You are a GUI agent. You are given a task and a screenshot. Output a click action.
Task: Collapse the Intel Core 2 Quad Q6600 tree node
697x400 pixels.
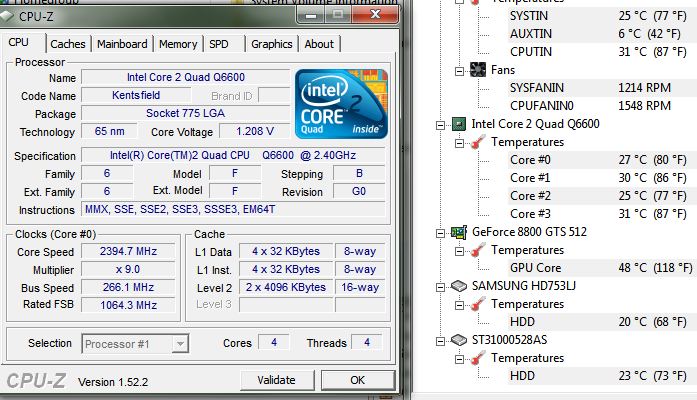(441, 124)
